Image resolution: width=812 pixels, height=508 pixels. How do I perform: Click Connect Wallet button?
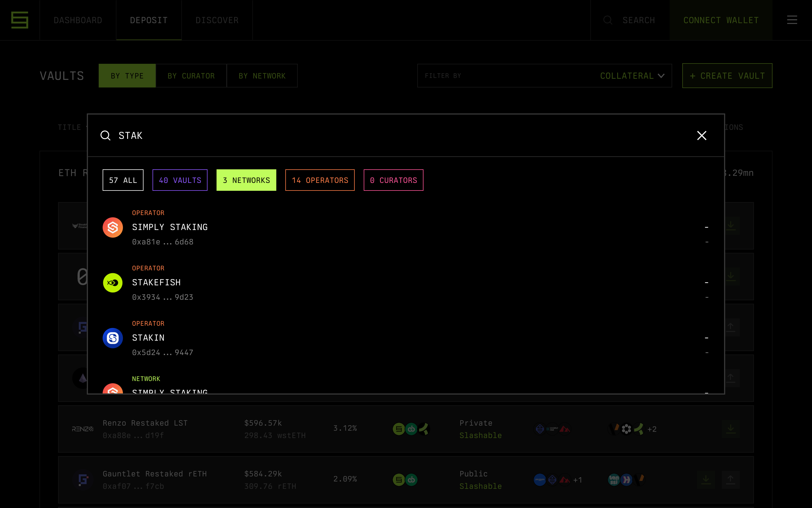721,20
